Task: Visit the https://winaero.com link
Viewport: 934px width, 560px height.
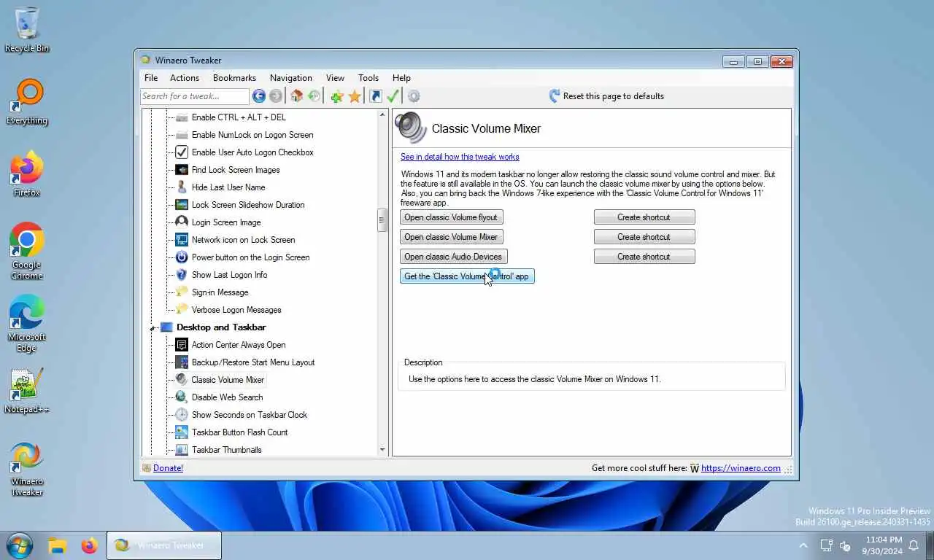Action: tap(741, 468)
